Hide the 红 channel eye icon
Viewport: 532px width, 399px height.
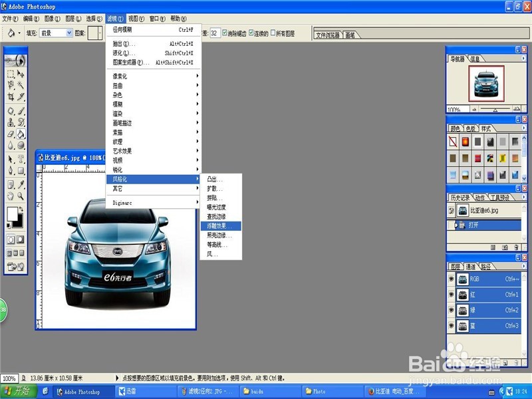click(452, 295)
